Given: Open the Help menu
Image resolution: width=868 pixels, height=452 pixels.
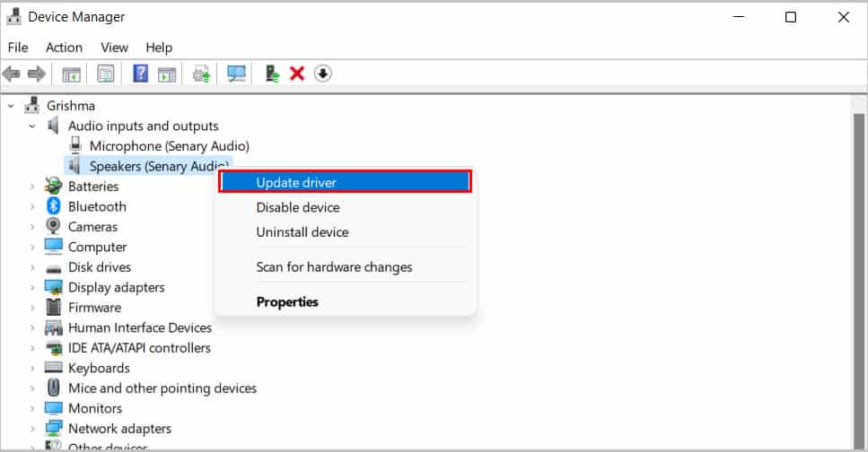Looking at the screenshot, I should tap(159, 48).
